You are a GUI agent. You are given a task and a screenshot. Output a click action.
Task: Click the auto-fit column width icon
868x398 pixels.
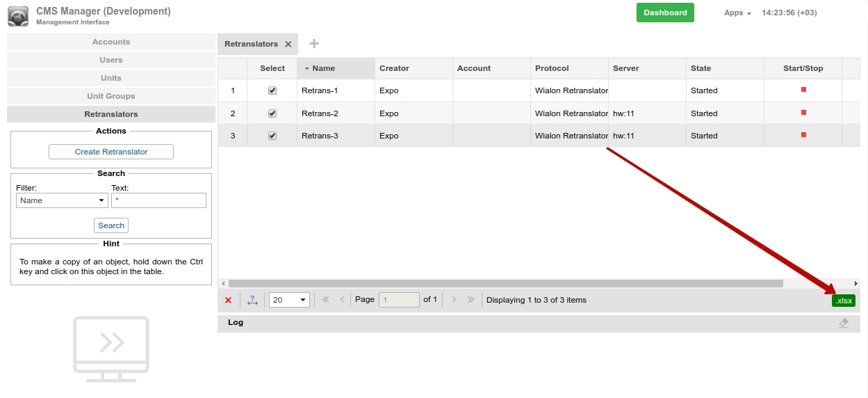pos(252,300)
